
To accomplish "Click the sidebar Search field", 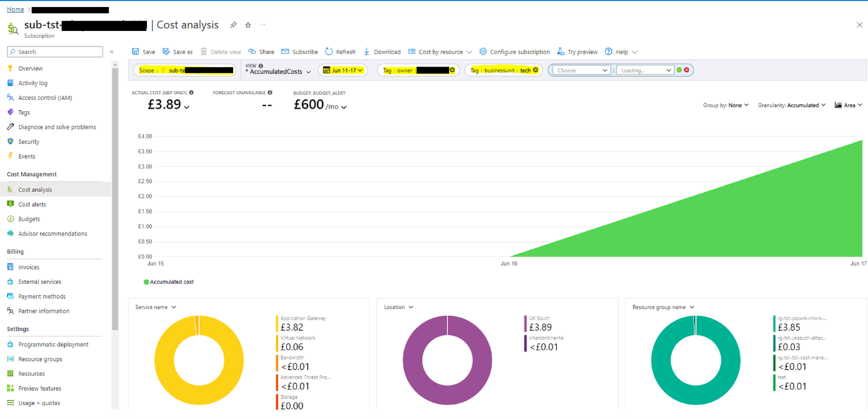I will tap(54, 51).
